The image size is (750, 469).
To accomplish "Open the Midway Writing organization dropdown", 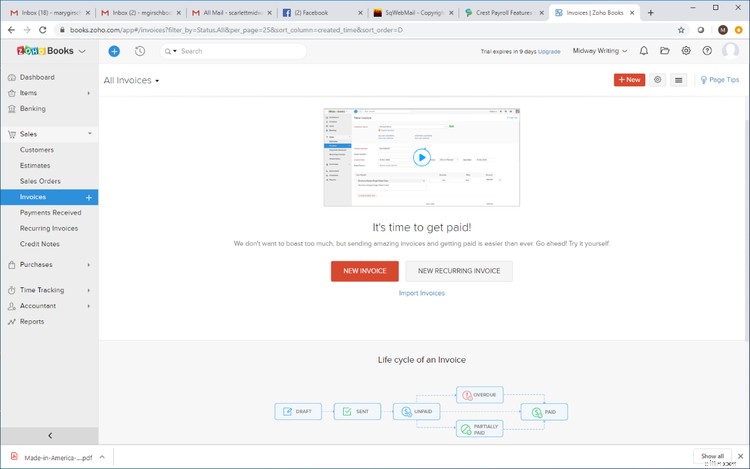I will (x=600, y=51).
